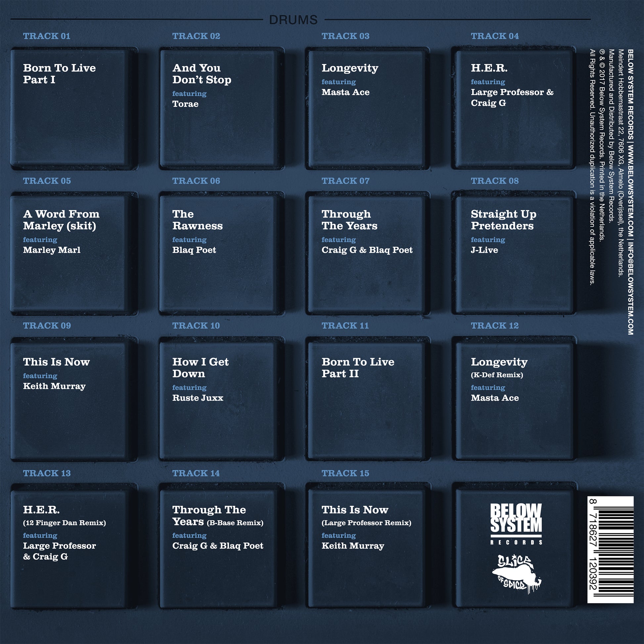Click the Through The Years track 07 pad
The width and height of the screenshot is (644, 644).
point(367,253)
